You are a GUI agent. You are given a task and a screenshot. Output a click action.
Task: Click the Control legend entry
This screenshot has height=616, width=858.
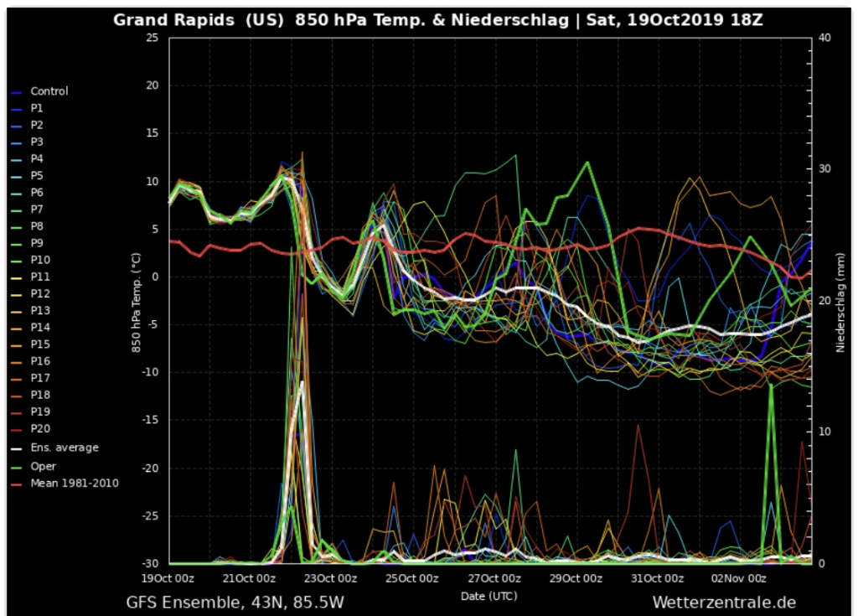[x=49, y=91]
